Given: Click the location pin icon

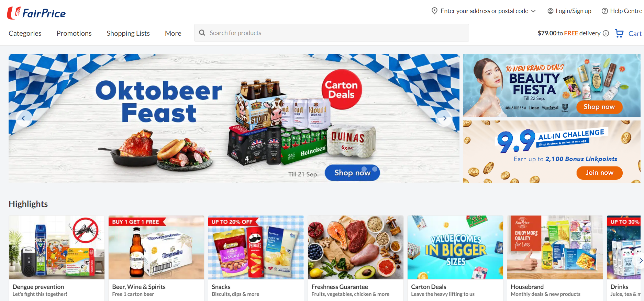Looking at the screenshot, I should coord(434,11).
